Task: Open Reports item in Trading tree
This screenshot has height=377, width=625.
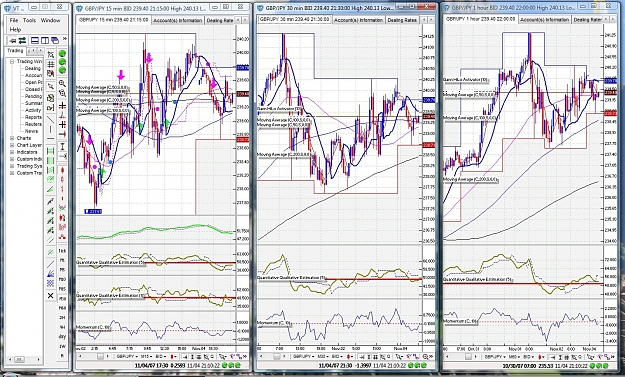Action: 33,117
